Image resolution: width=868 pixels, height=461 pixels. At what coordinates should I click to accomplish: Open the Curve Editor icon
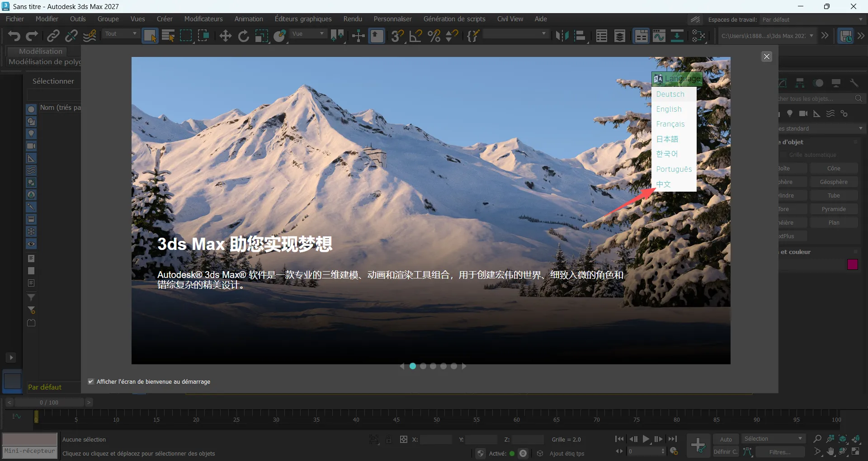659,36
